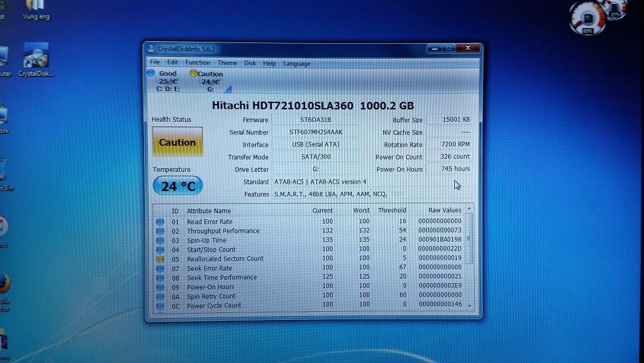Viewport: 644px width, 363px height.
Task: Select the Power Cycle Count row text
Action: point(214,306)
